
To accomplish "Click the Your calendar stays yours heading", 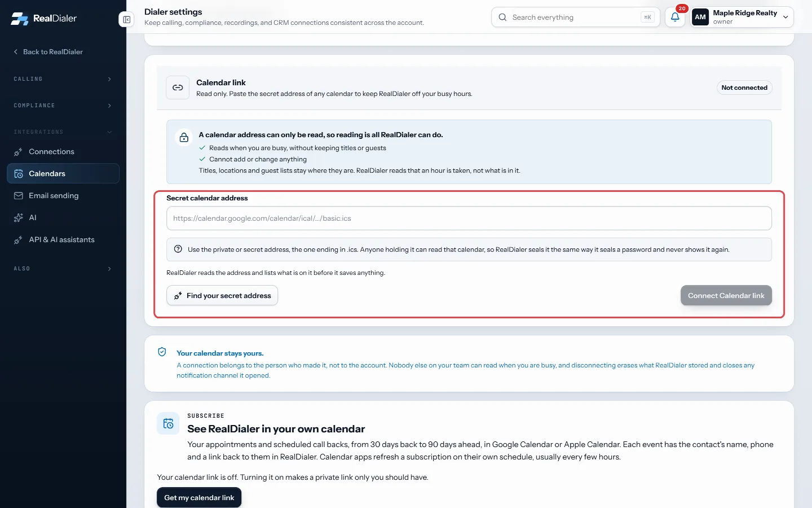I will tap(220, 353).
